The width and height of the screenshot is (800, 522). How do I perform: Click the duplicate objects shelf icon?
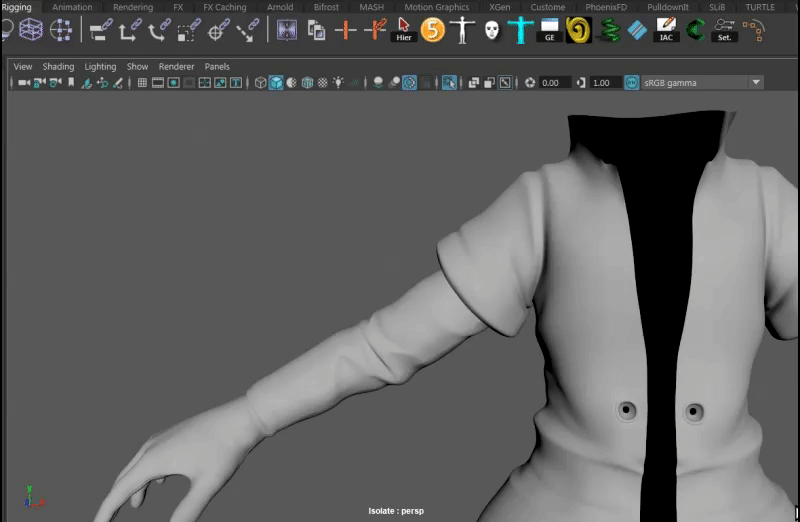316,31
